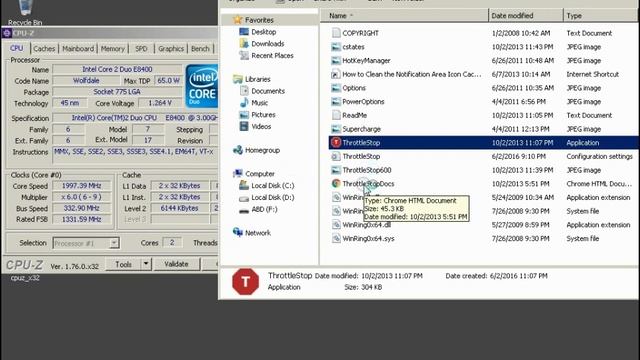640x360 pixels.
Task: Click the WinRing0x64.sys file icon
Action: (x=336, y=238)
